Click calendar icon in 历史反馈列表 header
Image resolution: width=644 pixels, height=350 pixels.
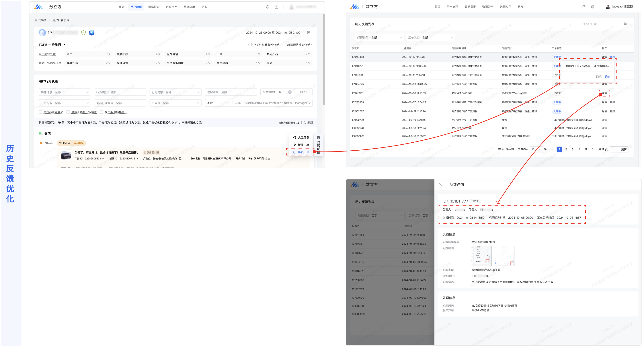tap(625, 24)
